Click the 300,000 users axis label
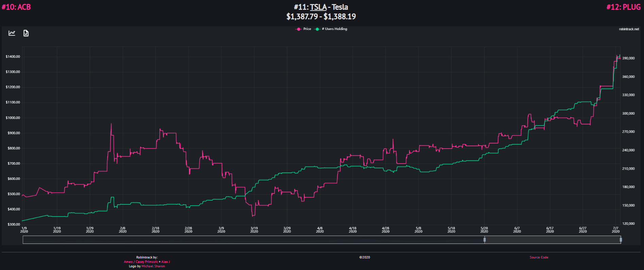 tap(628, 114)
